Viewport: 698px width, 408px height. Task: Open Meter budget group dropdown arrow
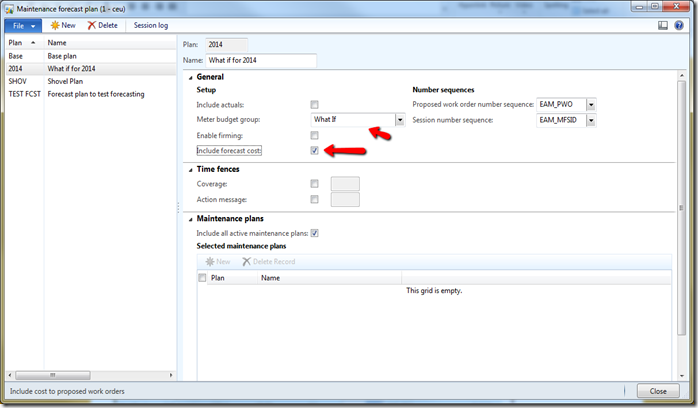pos(400,120)
